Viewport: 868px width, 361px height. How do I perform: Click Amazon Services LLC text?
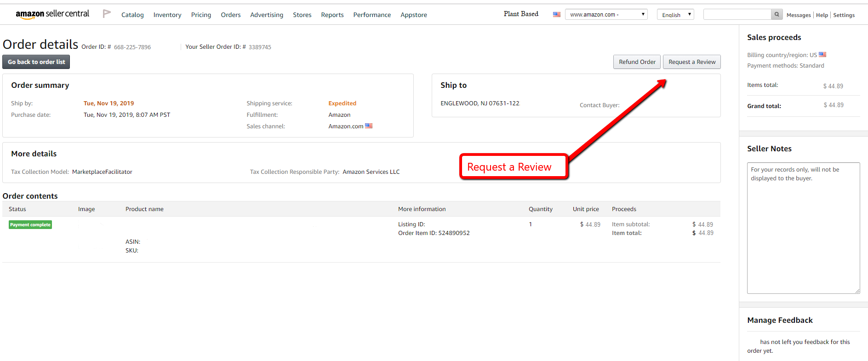(371, 172)
